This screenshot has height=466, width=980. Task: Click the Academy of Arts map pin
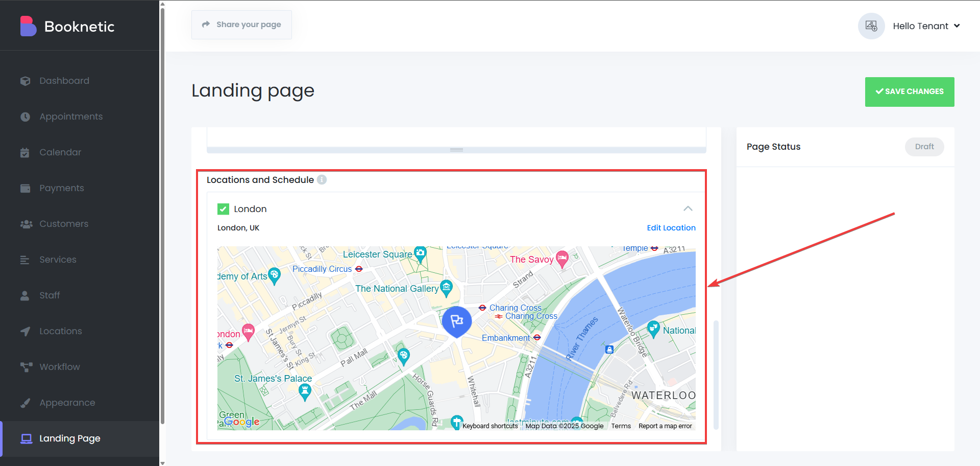coord(274,276)
